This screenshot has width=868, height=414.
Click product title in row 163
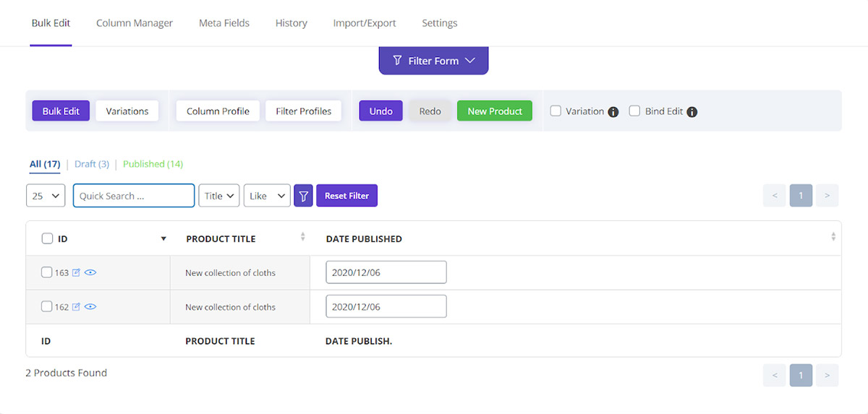click(x=230, y=273)
